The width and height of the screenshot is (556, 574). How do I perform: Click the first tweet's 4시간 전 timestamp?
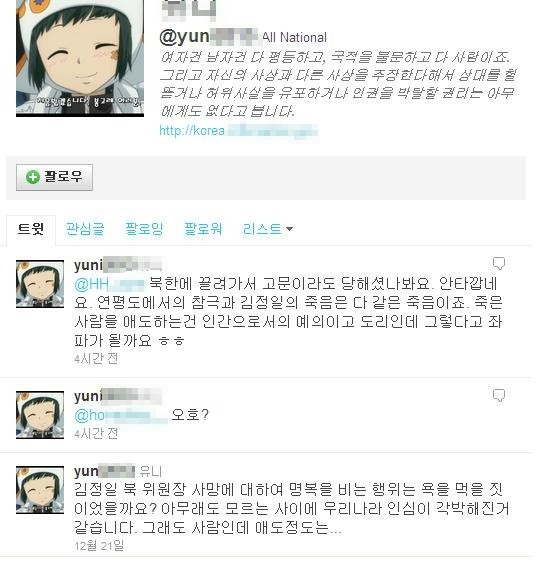(96, 358)
